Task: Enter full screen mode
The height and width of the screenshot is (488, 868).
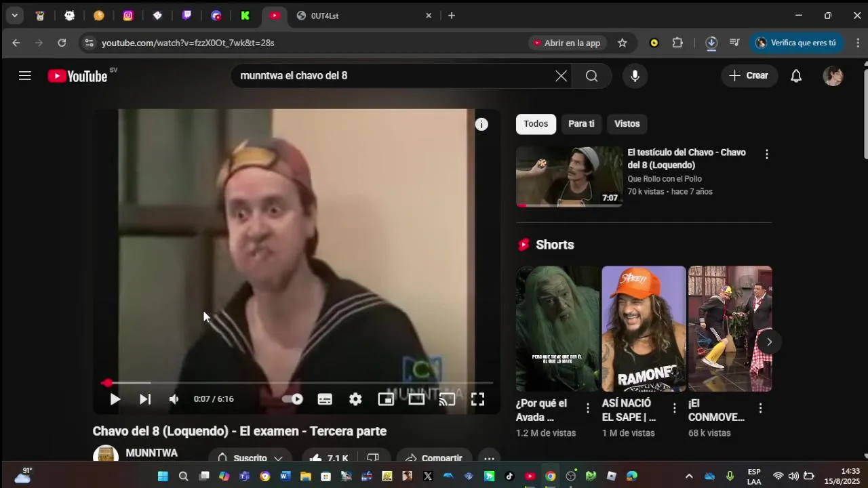Action: (x=477, y=399)
